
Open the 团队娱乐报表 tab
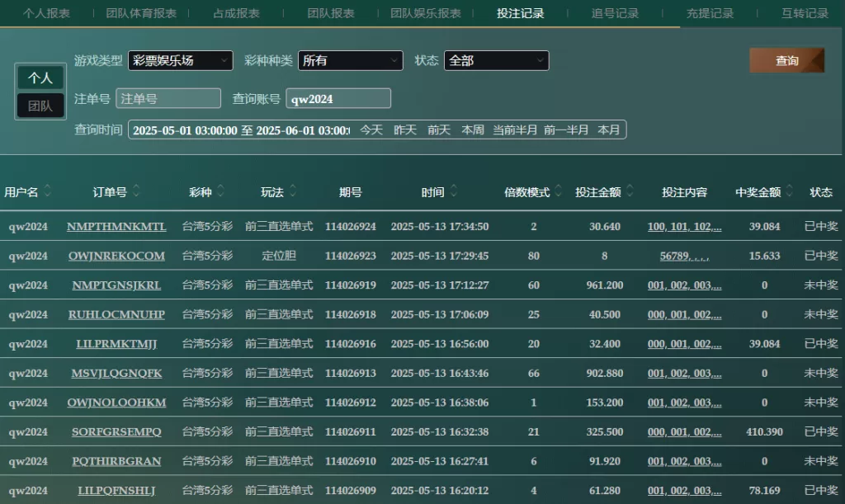coord(426,13)
